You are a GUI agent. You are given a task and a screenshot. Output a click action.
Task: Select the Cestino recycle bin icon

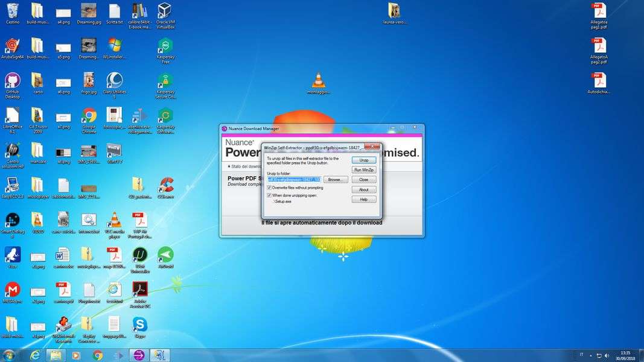pyautogui.click(x=12, y=13)
